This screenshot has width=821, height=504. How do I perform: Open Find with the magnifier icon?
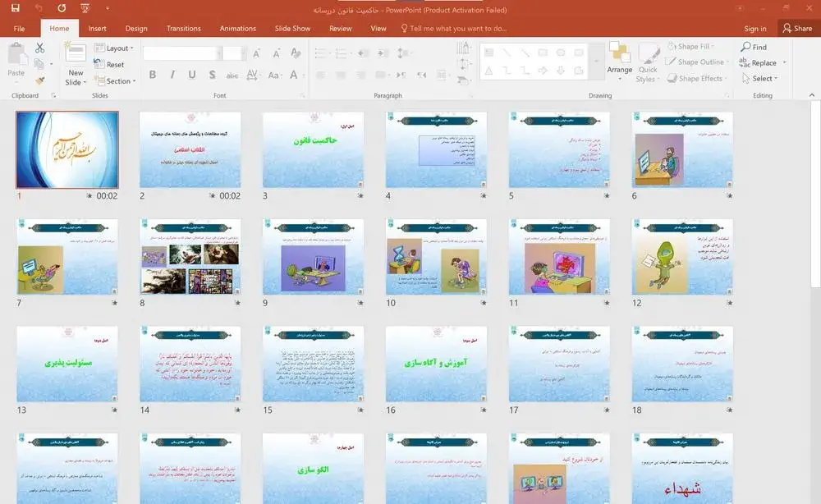754,48
